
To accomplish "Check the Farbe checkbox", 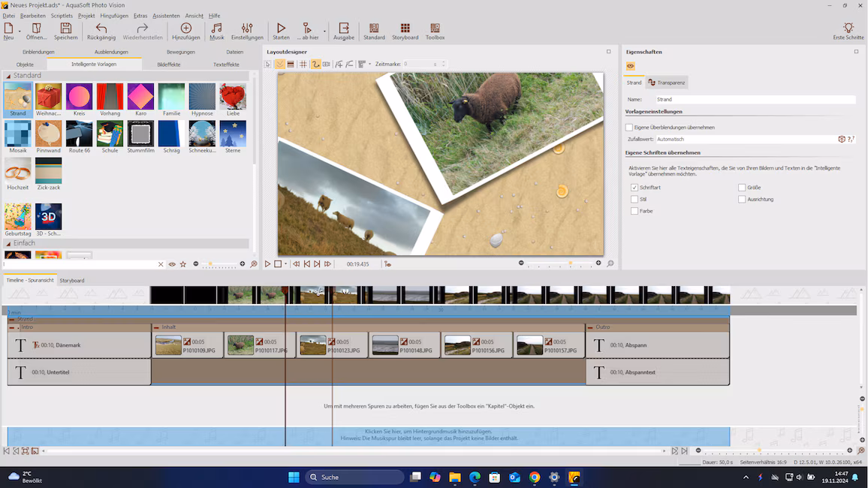I will (x=634, y=211).
